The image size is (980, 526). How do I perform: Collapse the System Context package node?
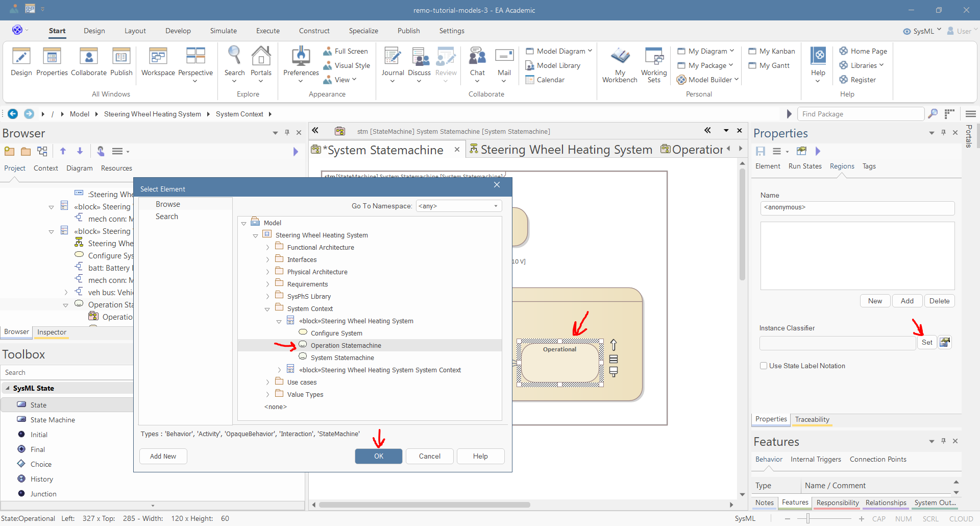click(x=267, y=309)
